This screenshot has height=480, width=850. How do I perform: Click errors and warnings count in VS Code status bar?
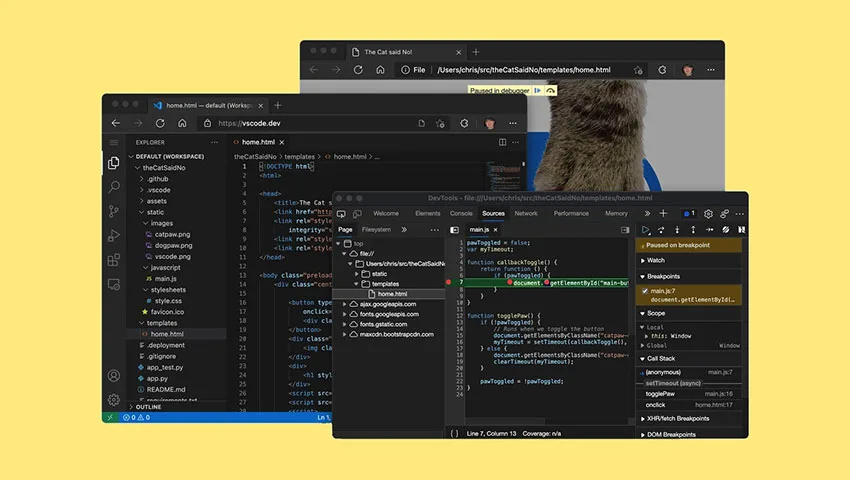[x=137, y=417]
